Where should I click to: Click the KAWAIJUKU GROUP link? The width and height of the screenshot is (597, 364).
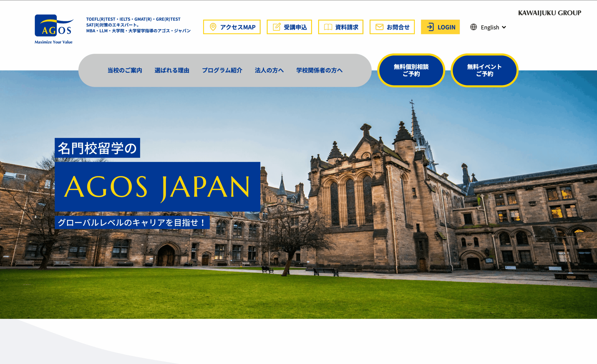549,13
